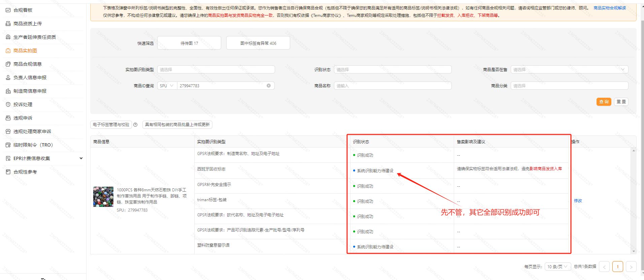Select page 1 in pagination

[x=618, y=267]
